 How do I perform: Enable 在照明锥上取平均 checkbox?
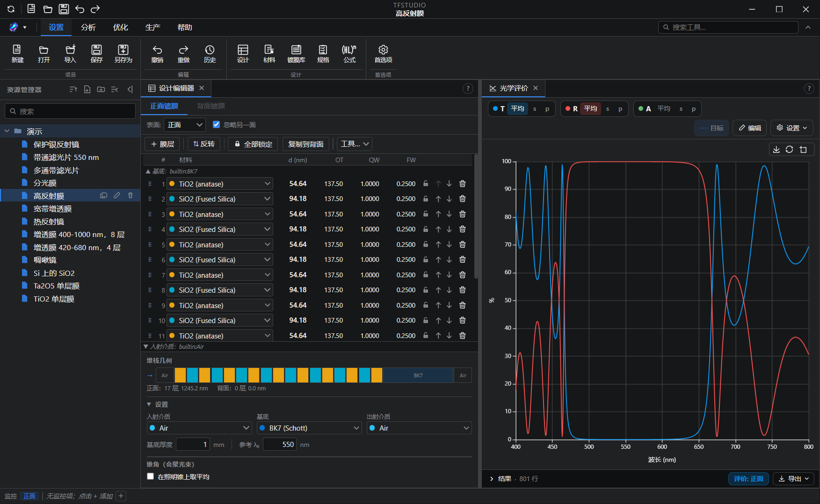(x=150, y=476)
